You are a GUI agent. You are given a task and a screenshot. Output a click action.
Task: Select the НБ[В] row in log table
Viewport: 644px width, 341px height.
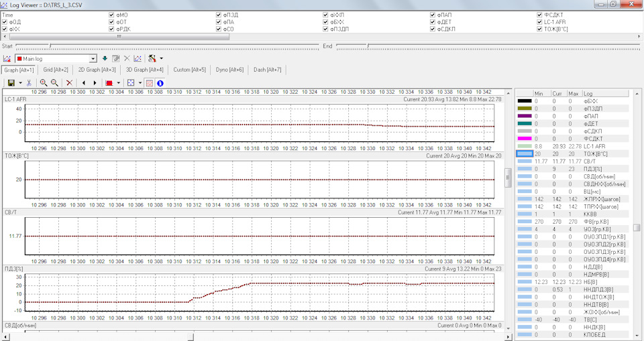(572, 282)
